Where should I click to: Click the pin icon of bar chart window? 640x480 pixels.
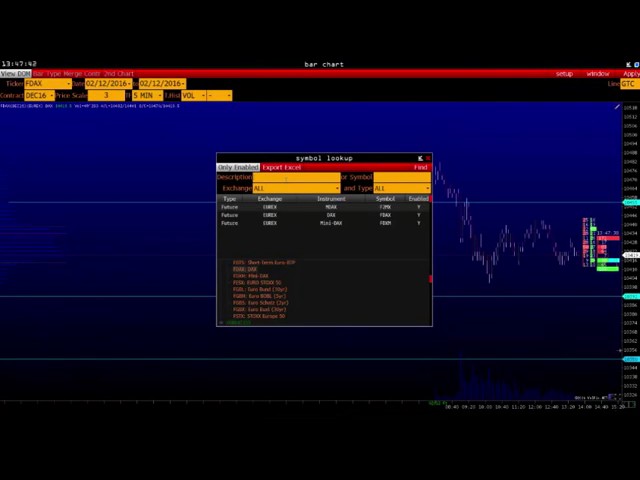tap(629, 64)
